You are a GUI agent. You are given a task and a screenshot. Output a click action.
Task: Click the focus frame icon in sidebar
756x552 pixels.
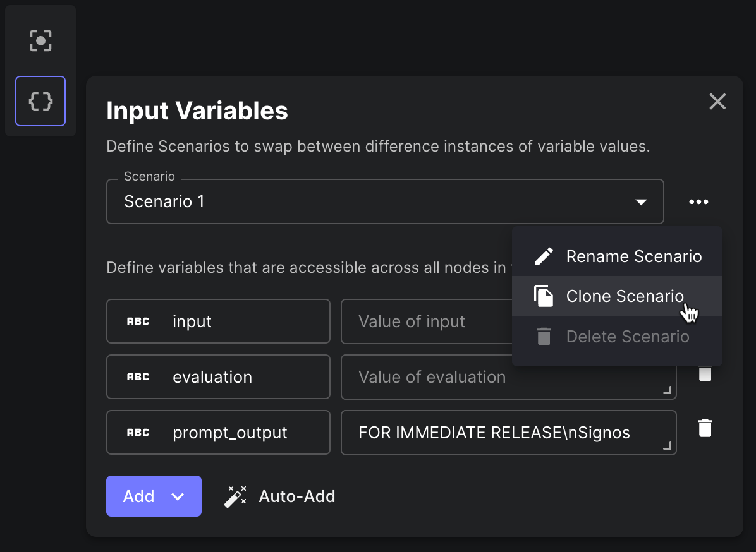pos(40,40)
